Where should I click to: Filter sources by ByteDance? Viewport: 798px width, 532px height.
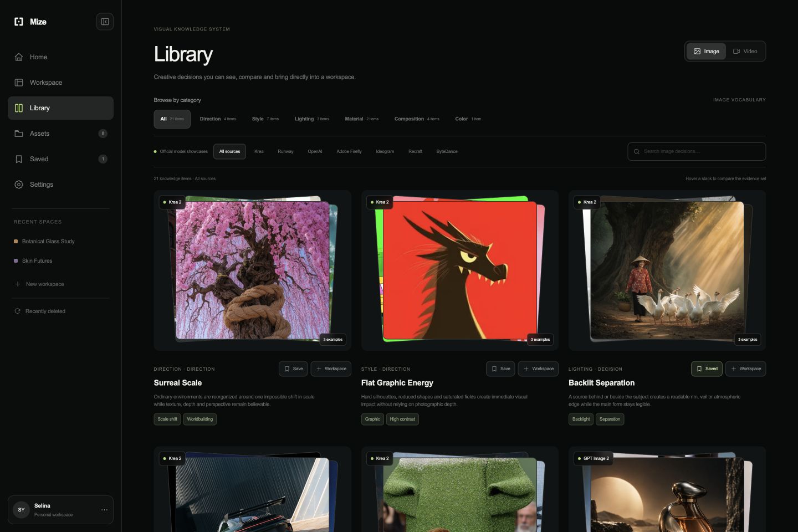[447, 151]
